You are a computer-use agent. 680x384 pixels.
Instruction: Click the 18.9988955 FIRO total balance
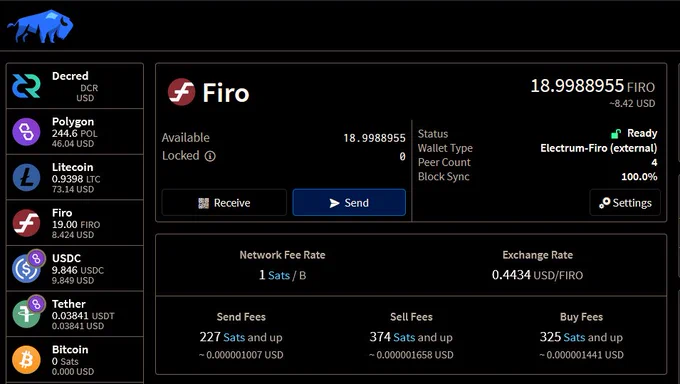point(593,86)
